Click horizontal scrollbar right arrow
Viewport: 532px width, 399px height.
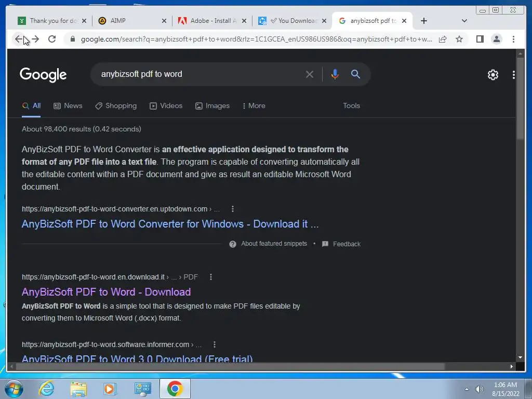point(512,366)
